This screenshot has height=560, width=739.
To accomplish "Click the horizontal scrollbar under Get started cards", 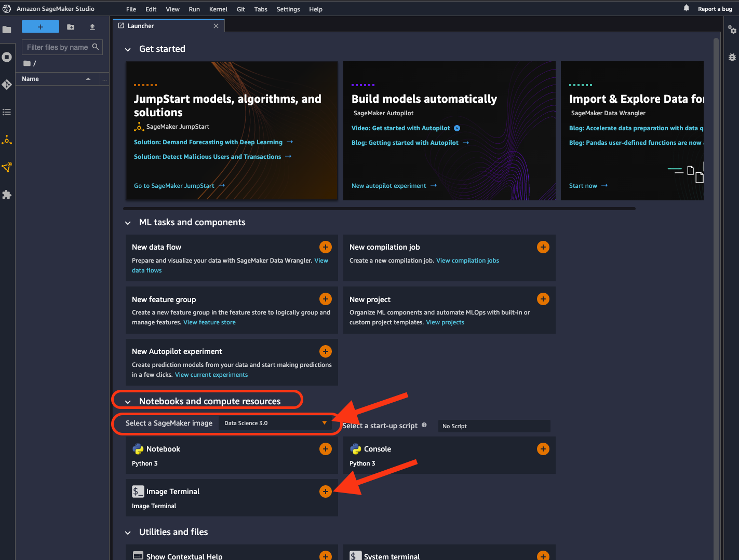I will coord(379,209).
